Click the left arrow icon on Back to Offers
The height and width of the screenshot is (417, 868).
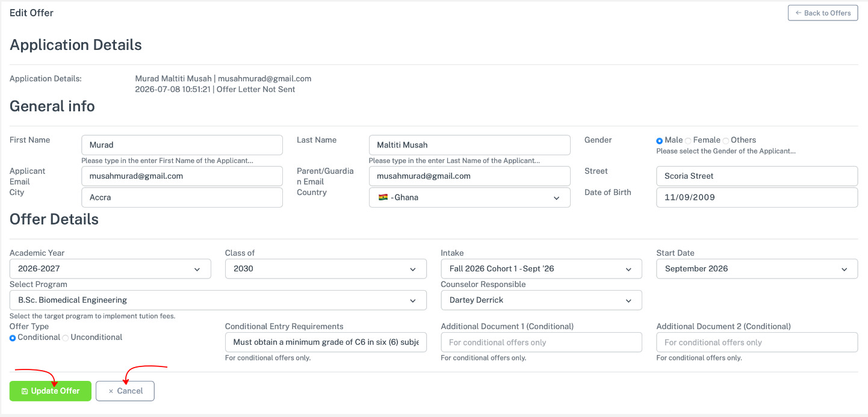tap(798, 13)
